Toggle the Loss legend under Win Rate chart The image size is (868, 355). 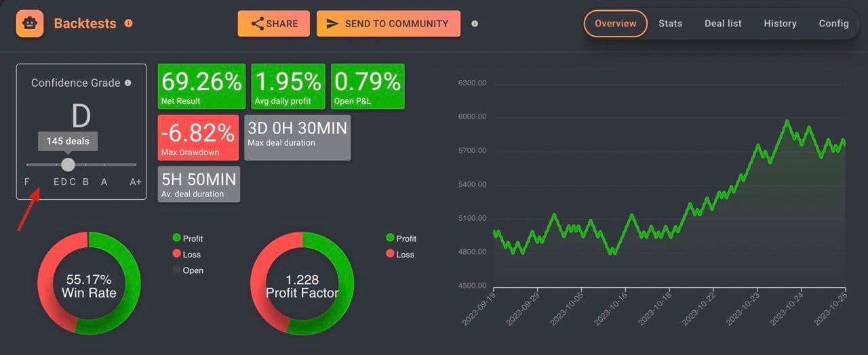click(x=186, y=255)
